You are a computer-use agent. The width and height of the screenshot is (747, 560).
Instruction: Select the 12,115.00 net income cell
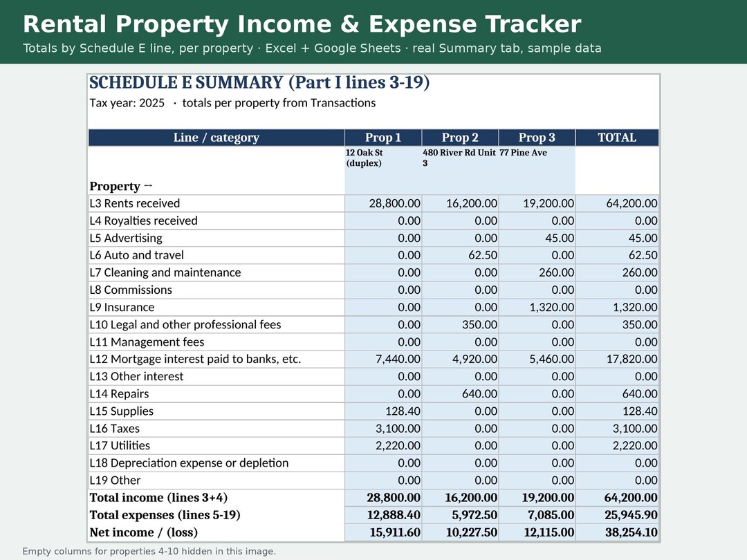tap(537, 532)
